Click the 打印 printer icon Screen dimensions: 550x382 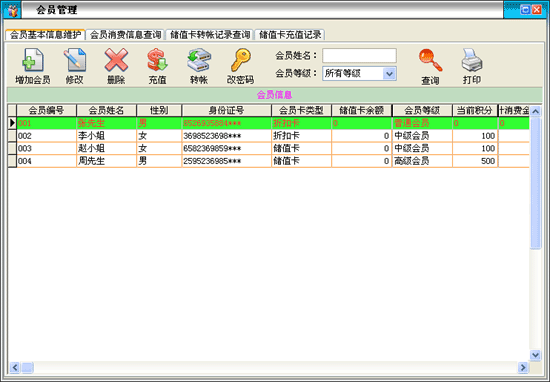coord(472,60)
